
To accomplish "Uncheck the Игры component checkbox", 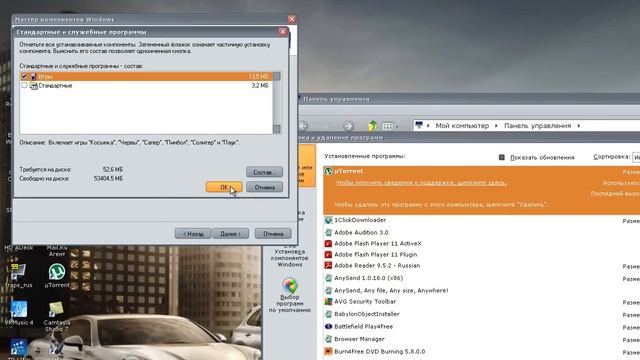I will [x=24, y=76].
